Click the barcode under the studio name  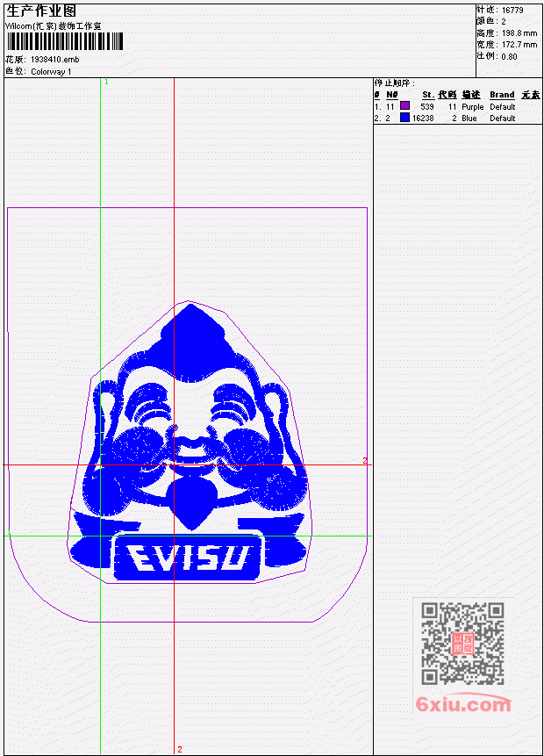[65, 41]
